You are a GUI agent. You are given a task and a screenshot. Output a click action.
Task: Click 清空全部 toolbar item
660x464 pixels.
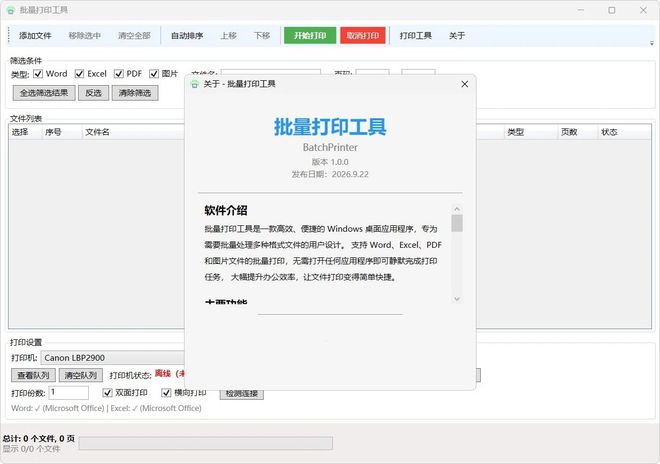coord(134,36)
